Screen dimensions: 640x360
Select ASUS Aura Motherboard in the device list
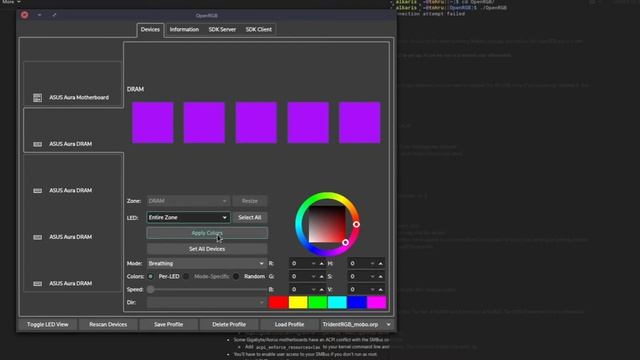point(73,85)
